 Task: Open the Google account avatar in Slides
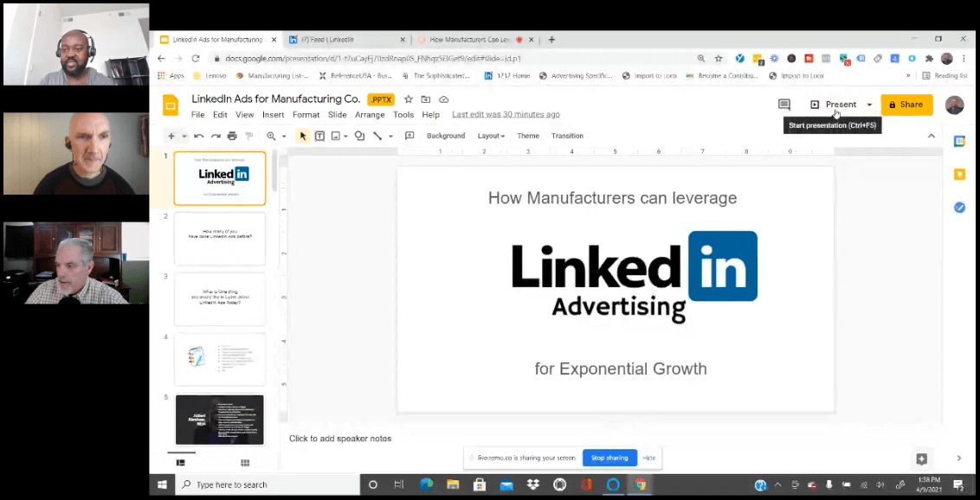point(954,105)
